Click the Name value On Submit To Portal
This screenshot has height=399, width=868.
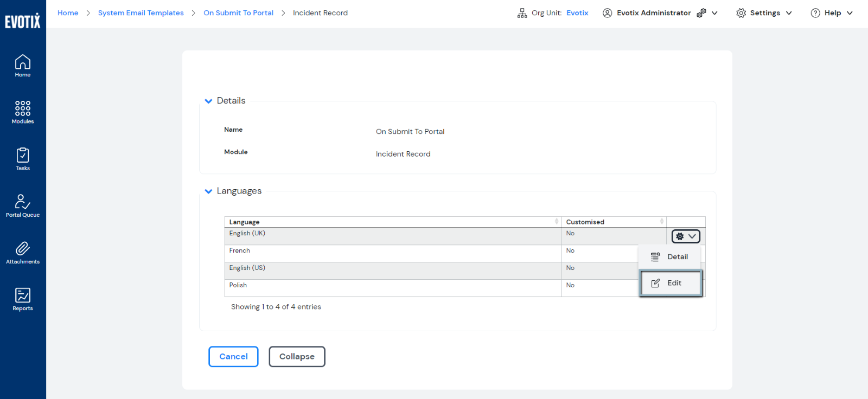[x=410, y=132]
